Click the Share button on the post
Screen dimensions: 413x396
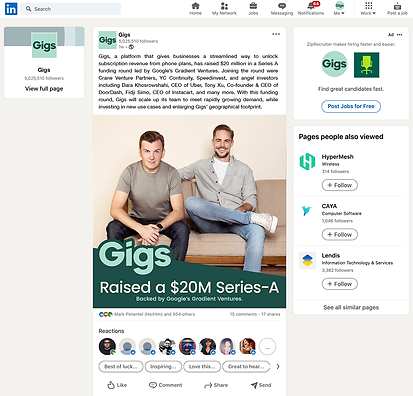point(216,385)
